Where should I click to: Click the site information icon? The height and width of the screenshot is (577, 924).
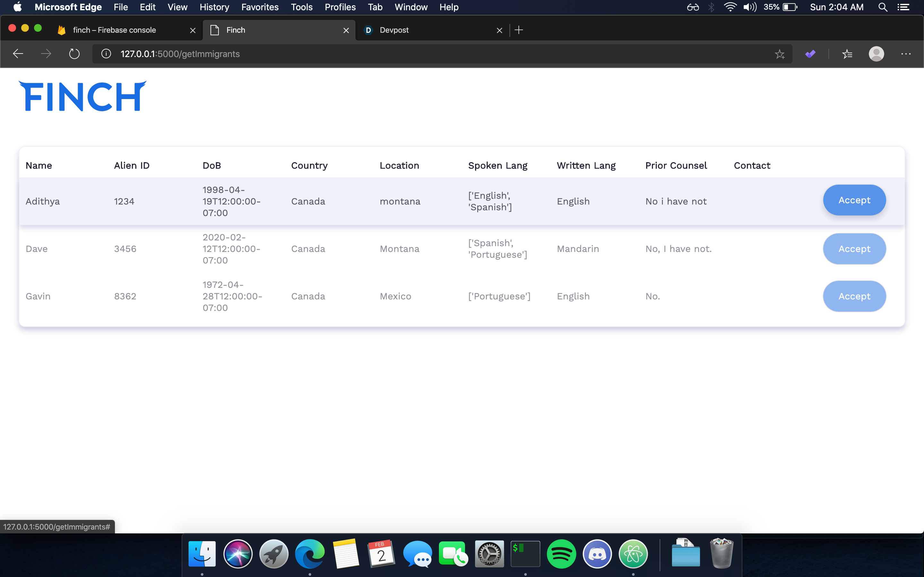(x=106, y=54)
